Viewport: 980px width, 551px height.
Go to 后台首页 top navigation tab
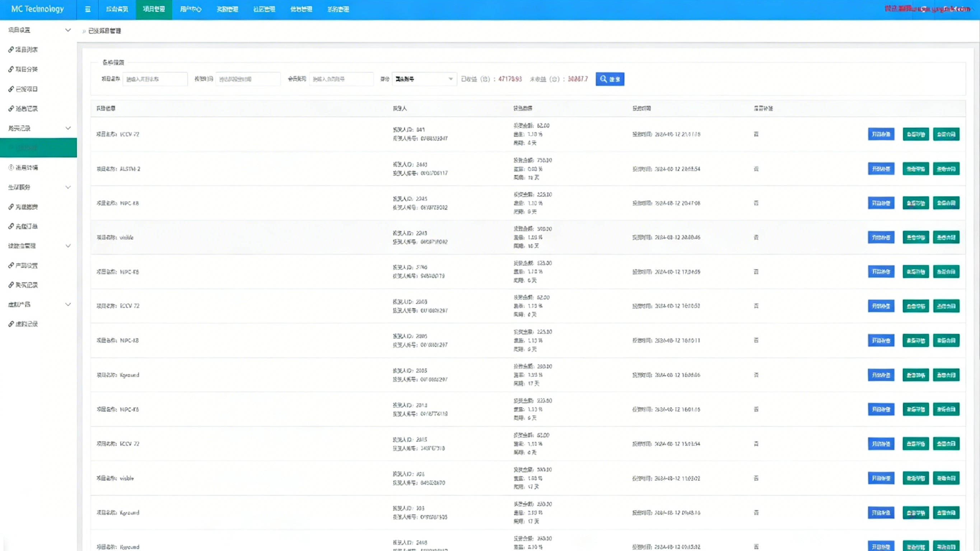117,9
